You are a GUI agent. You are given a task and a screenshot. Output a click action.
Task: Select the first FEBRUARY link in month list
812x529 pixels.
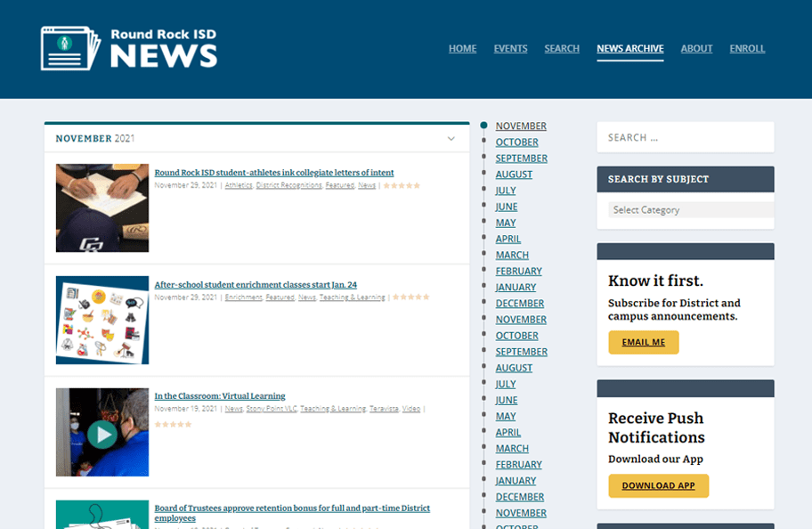point(519,271)
